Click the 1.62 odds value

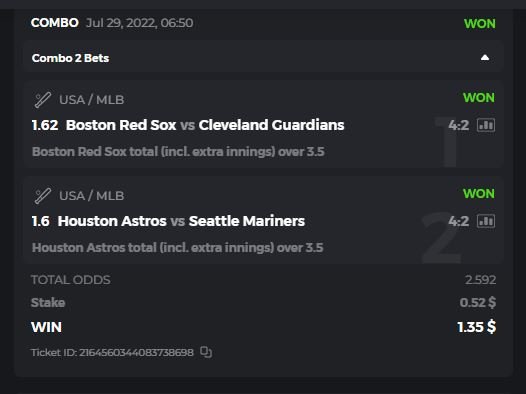click(45, 125)
